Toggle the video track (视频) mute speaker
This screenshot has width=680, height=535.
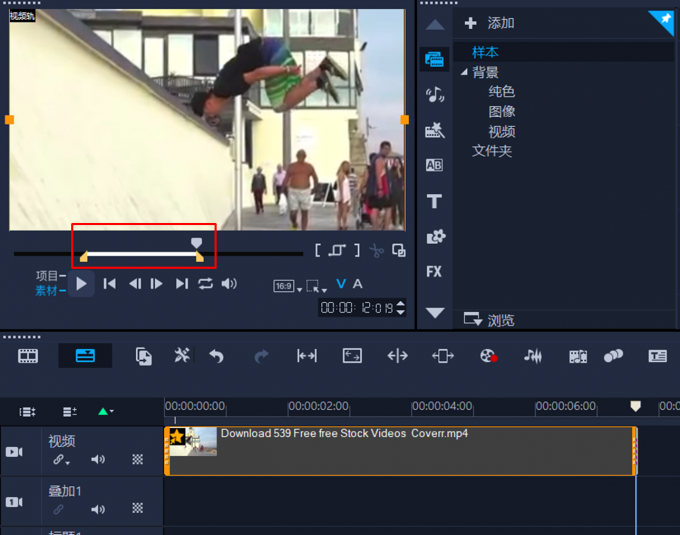coord(98,459)
